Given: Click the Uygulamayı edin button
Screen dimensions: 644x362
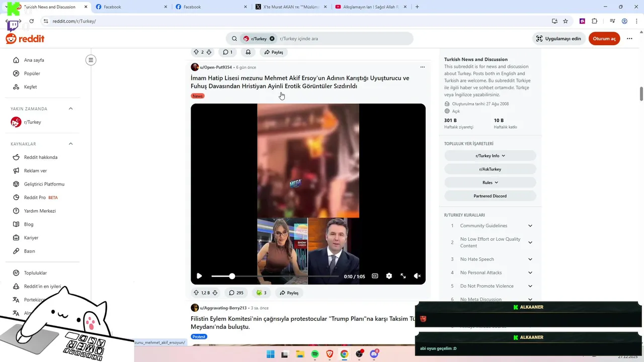Looking at the screenshot, I should click(x=558, y=39).
